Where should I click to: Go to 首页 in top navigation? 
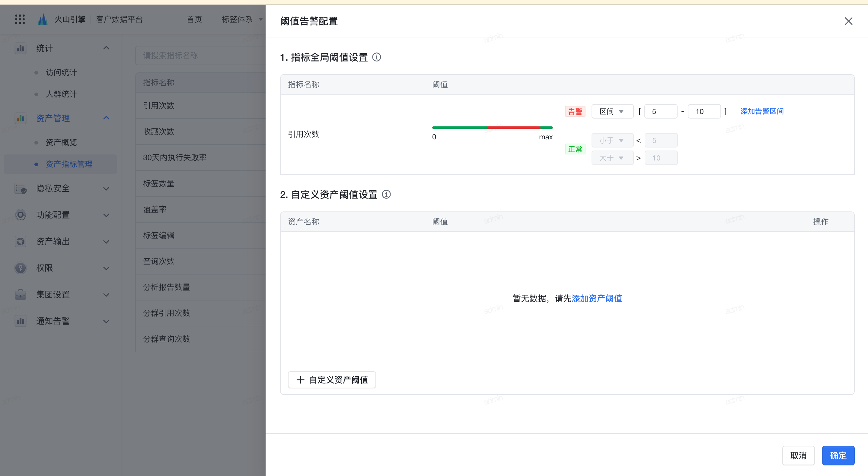[194, 20]
